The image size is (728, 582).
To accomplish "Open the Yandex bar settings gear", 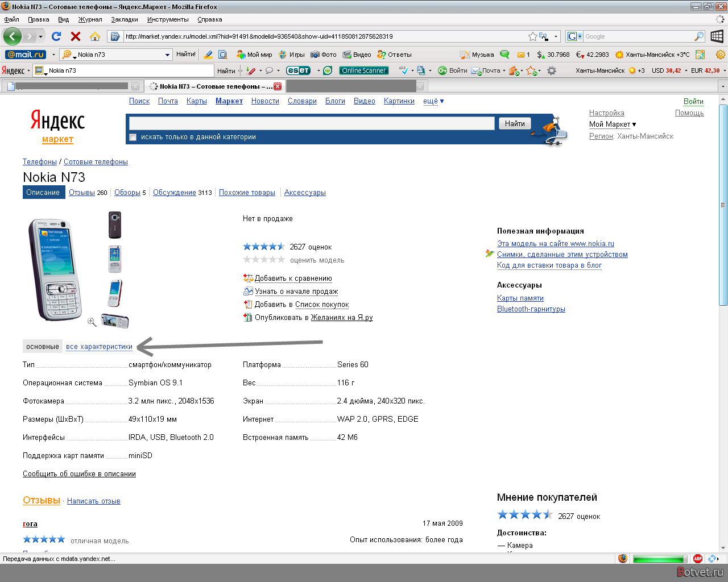I will pos(551,70).
